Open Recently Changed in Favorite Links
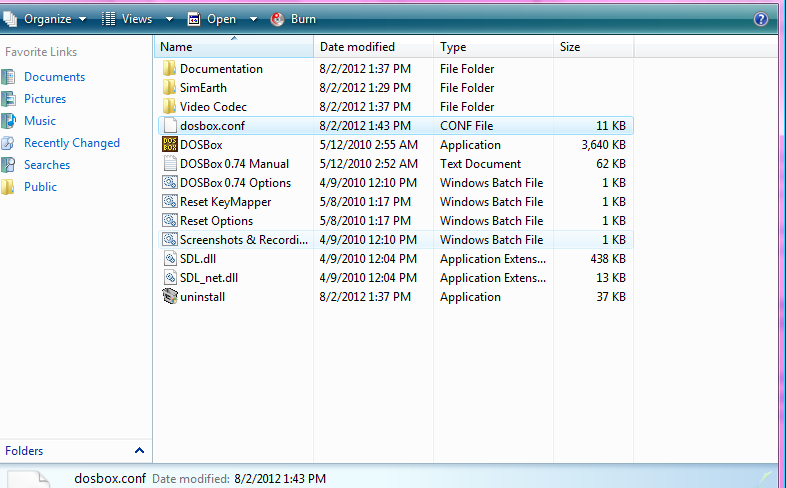 [72, 143]
